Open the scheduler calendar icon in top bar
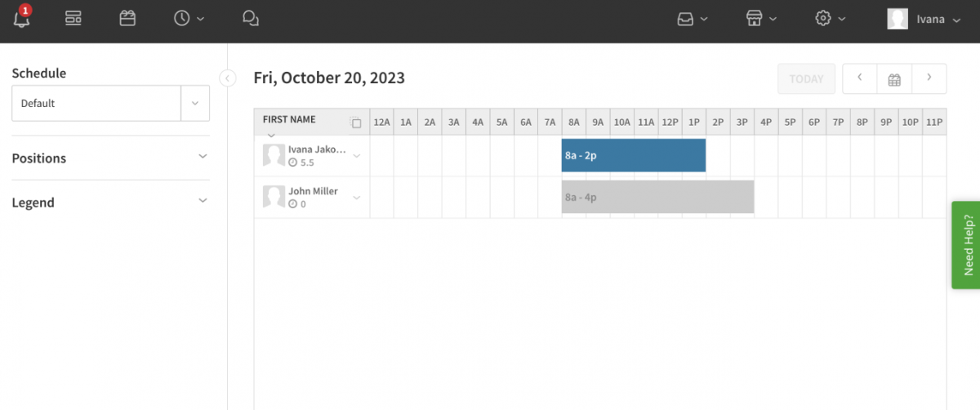Viewport: 980px width, 410px height. coord(127,18)
